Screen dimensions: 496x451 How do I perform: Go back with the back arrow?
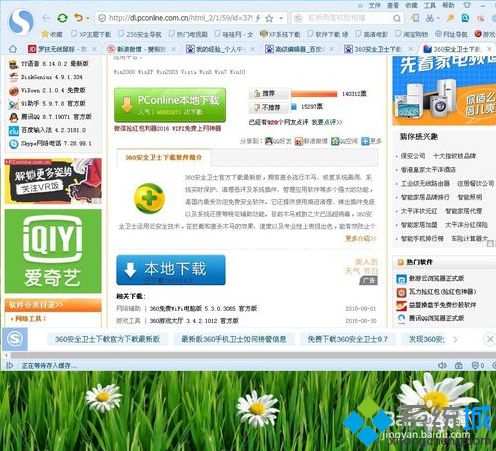point(46,18)
